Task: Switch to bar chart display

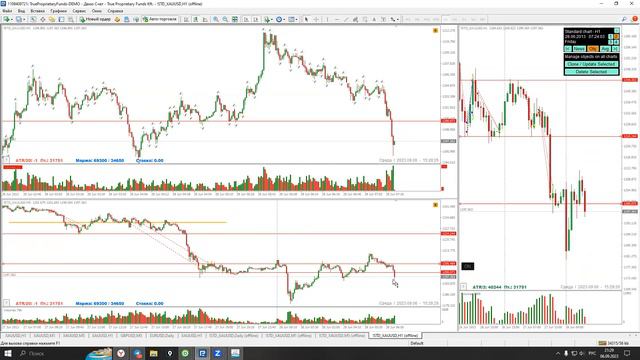Action: tap(186, 19)
